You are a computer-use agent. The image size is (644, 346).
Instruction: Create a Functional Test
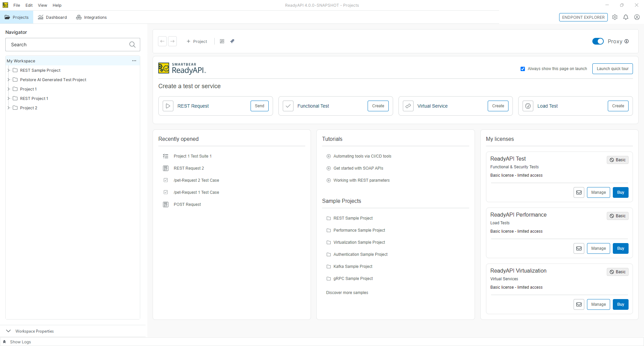378,106
